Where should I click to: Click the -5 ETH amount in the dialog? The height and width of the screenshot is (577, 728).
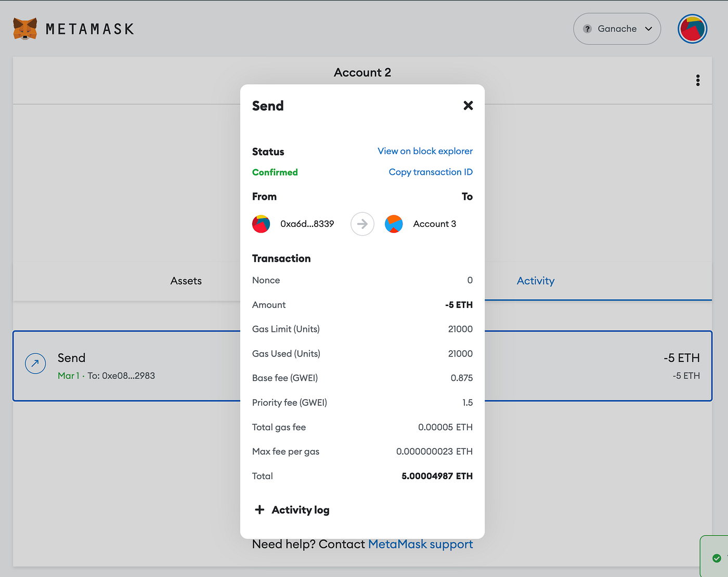point(459,305)
